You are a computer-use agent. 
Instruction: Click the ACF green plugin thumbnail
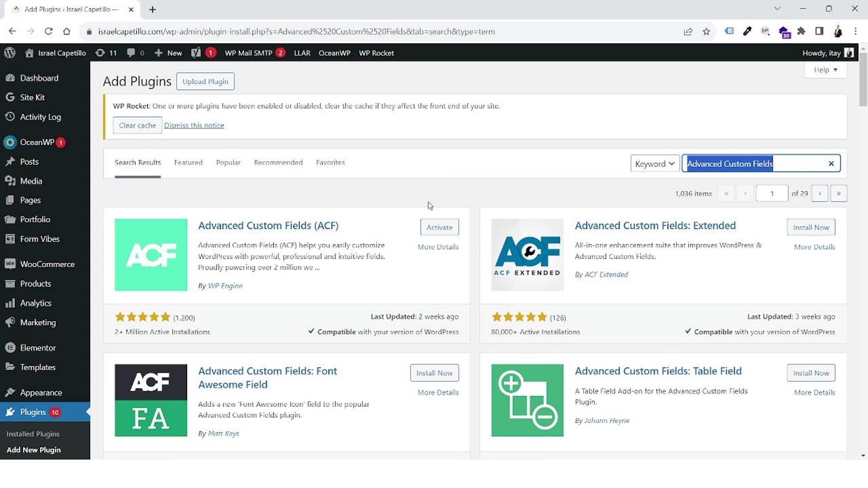coord(151,255)
